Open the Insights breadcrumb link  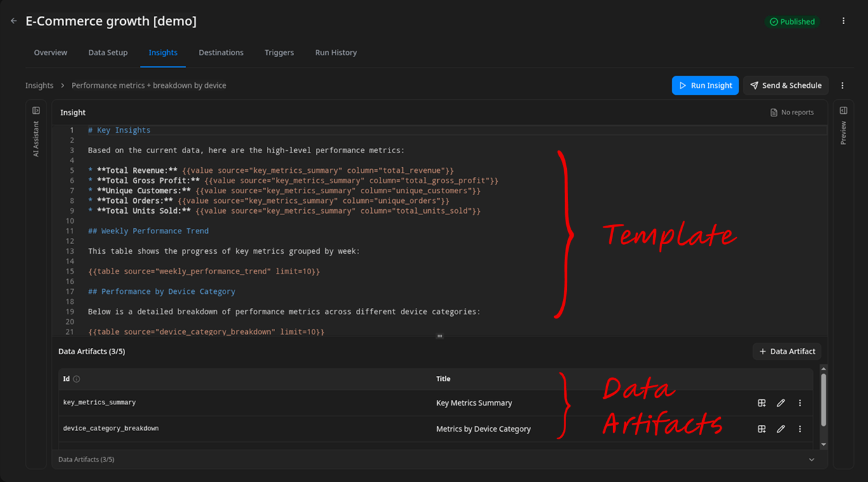[x=39, y=85]
